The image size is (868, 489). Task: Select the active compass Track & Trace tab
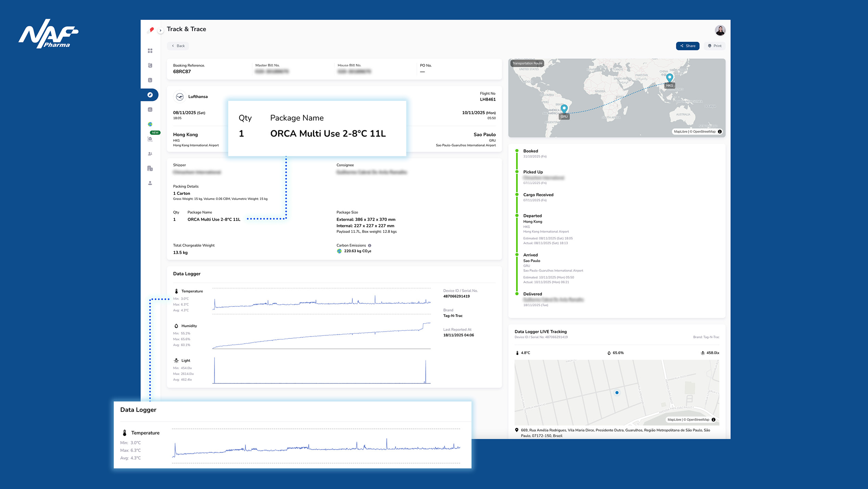coord(150,95)
